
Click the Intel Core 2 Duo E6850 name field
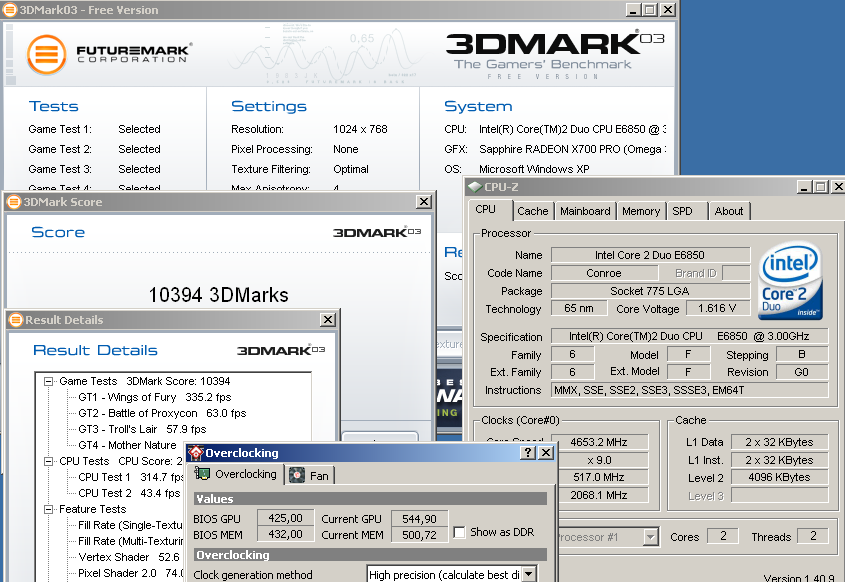click(x=650, y=255)
